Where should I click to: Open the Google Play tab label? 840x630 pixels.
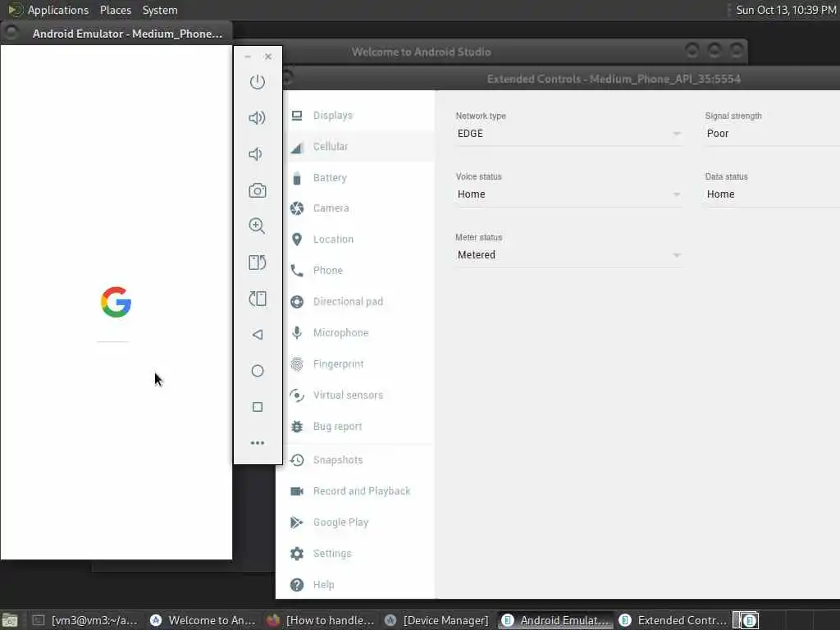(x=340, y=523)
